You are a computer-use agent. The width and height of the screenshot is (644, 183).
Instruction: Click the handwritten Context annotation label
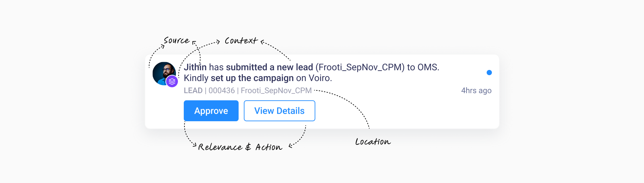click(241, 41)
